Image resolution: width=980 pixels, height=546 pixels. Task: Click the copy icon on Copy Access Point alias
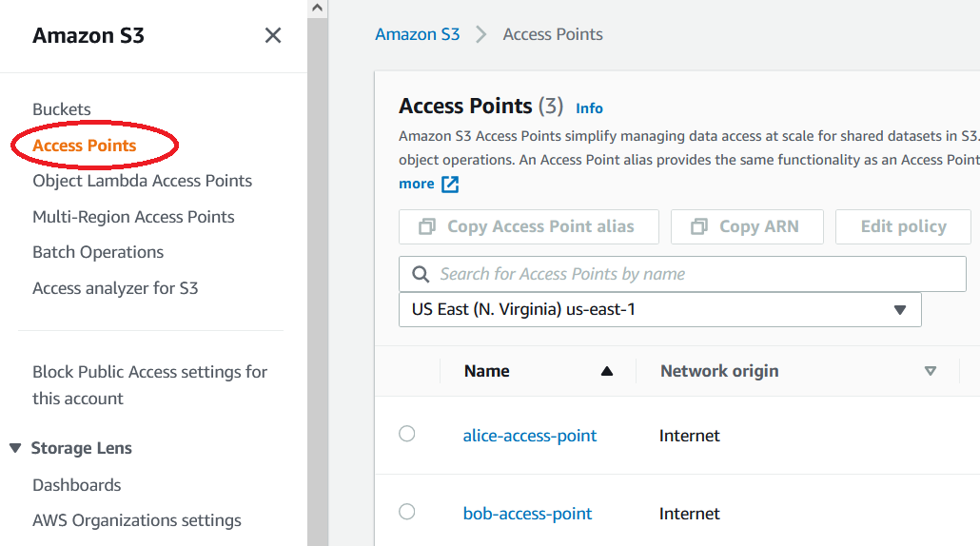427,226
